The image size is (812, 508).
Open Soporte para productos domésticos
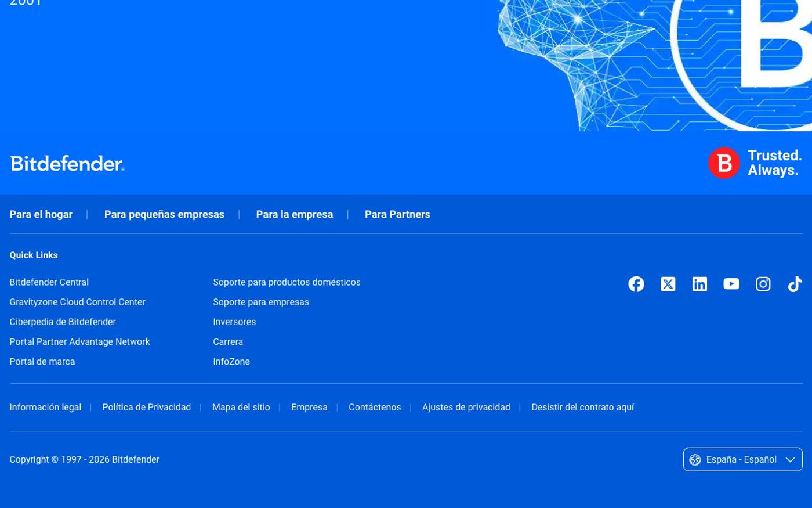[287, 282]
